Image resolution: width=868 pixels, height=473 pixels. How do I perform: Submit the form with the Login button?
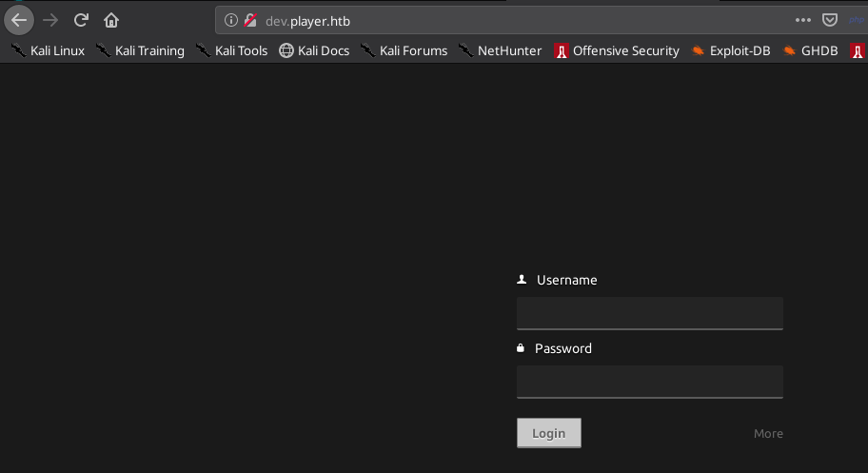pyautogui.click(x=549, y=433)
